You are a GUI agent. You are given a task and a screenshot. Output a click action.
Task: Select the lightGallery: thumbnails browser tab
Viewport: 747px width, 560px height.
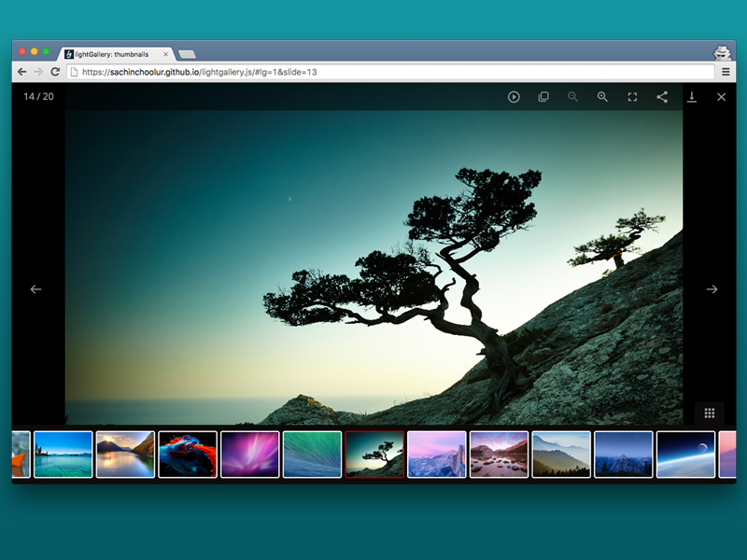coord(112,53)
